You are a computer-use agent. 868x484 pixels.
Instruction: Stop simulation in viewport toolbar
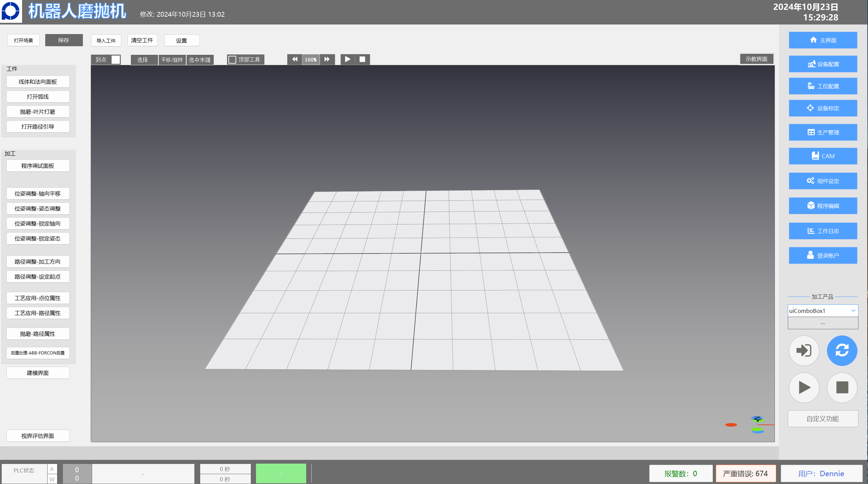[362, 60]
